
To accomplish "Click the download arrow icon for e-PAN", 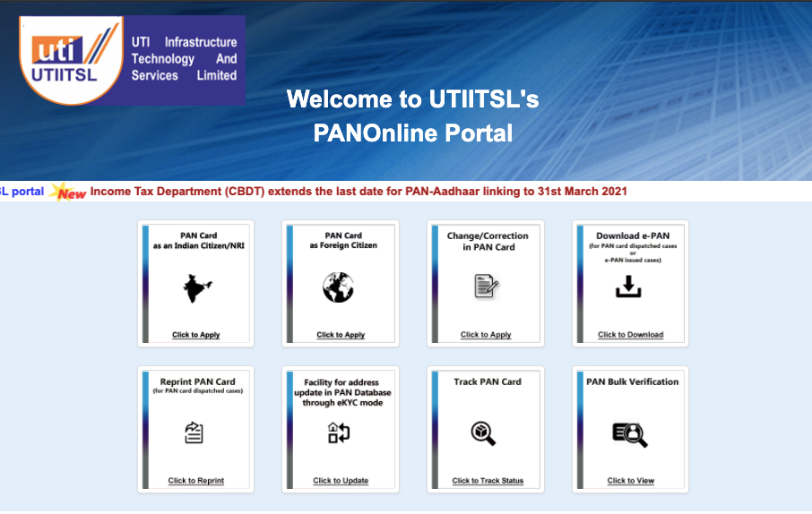I will point(628,287).
